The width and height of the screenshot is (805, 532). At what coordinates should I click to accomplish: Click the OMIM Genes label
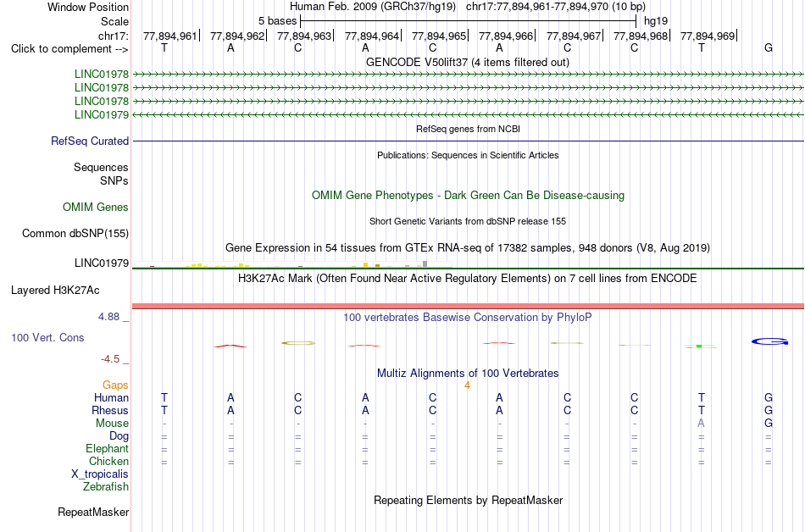[96, 208]
